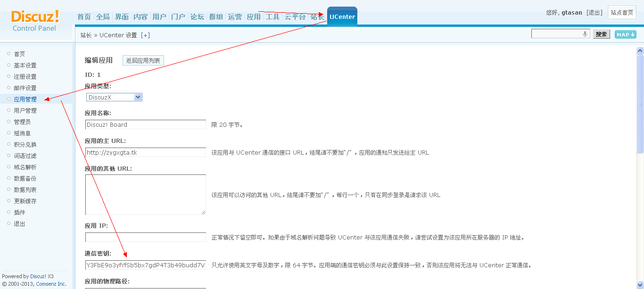Screen dimensions: 644x289
Task: Open 域名解析 in the sidebar
Action: (25, 167)
